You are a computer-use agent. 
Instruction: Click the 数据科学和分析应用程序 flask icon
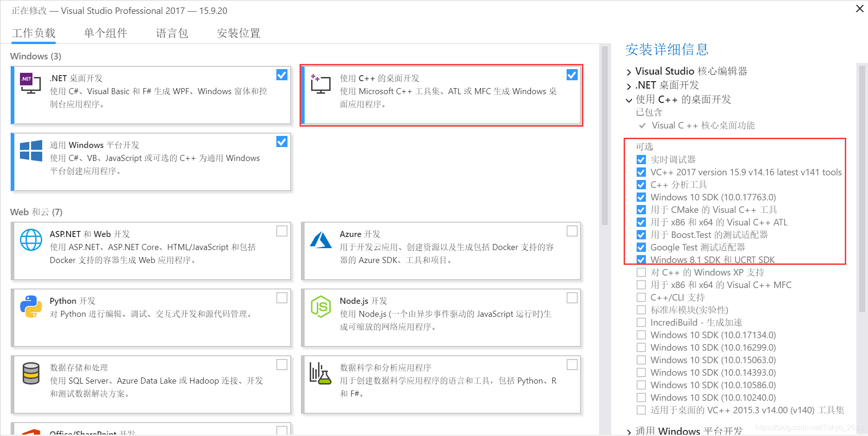point(321,373)
